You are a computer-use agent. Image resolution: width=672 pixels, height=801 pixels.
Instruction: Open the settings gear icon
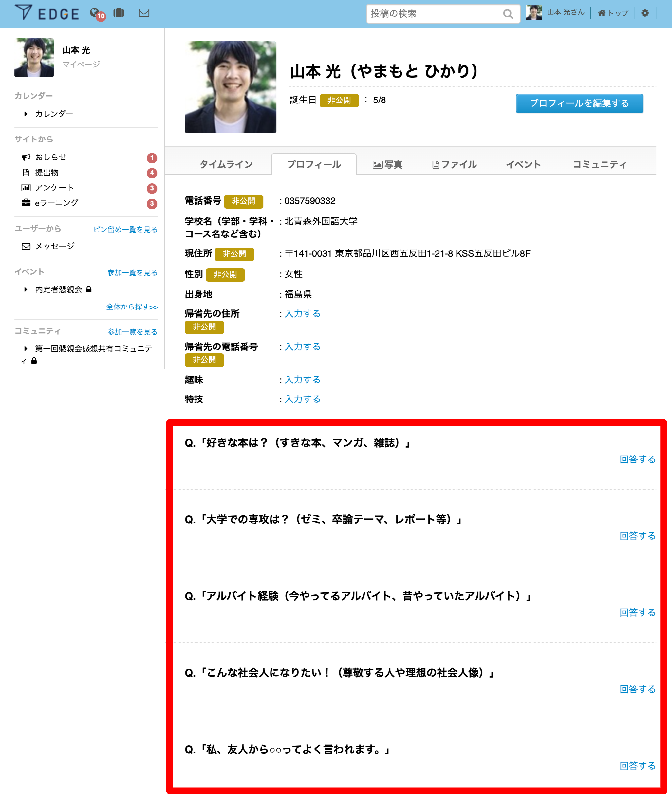[644, 13]
